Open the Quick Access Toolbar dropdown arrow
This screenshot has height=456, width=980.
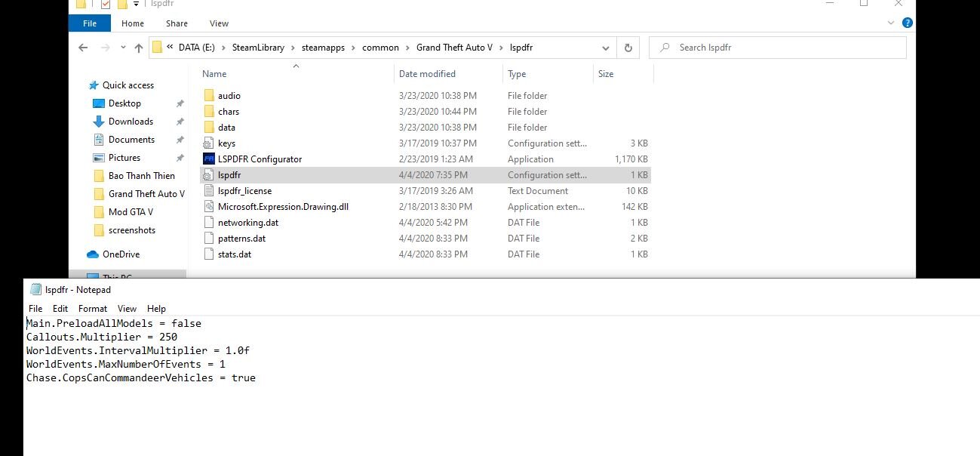(x=136, y=4)
